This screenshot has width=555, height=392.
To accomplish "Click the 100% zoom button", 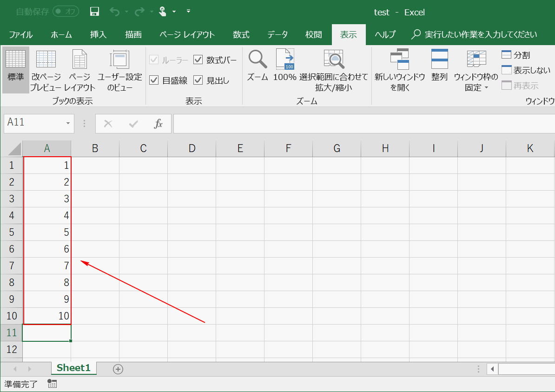I will coord(284,66).
